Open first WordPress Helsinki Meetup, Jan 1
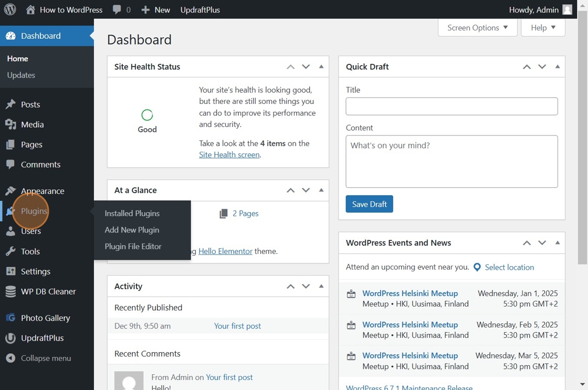This screenshot has height=390, width=588. point(410,293)
